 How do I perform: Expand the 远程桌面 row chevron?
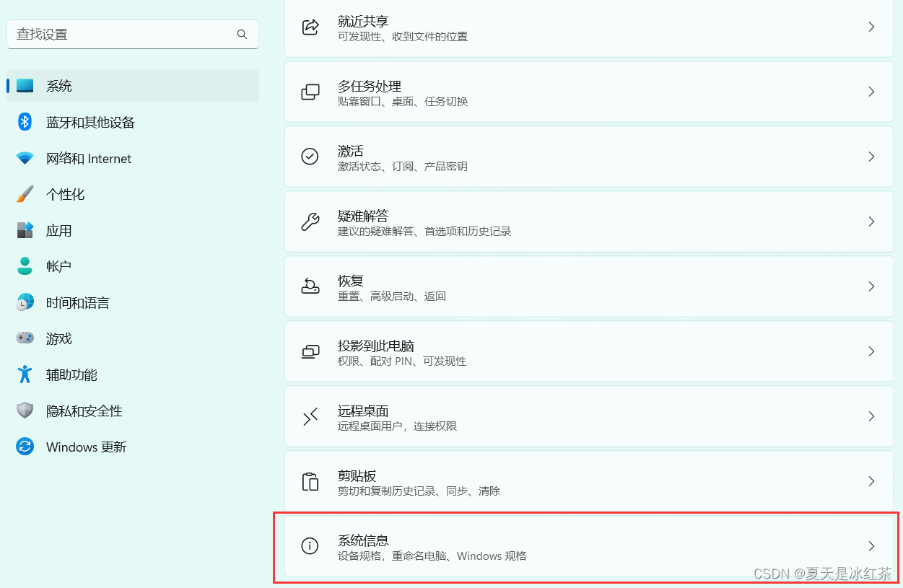coord(871,416)
